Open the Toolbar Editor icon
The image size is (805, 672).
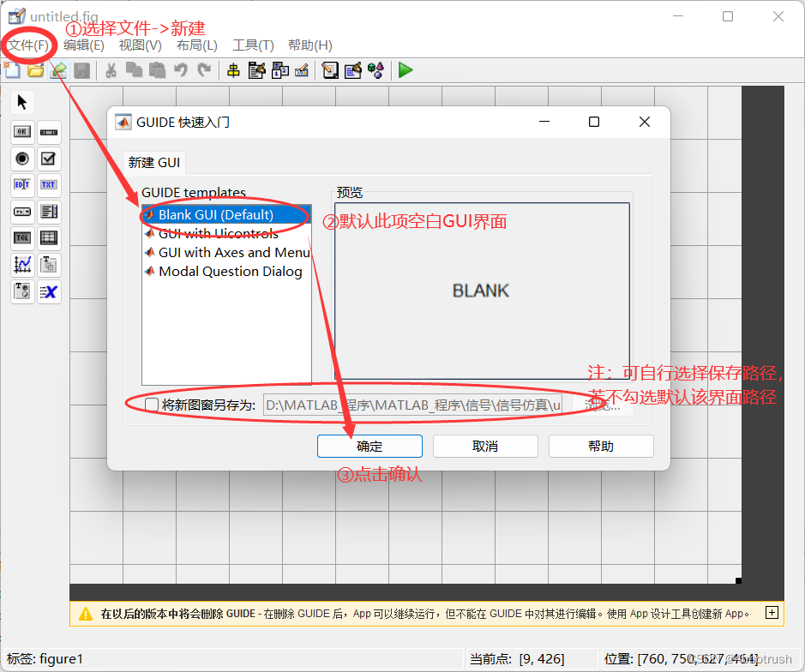[x=303, y=70]
